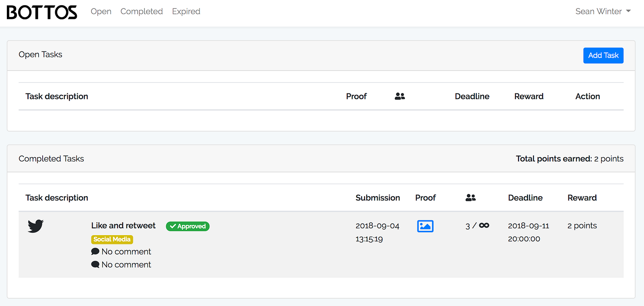Click participants icon in Completed Tasks header
Viewport: 644px width, 306px height.
pos(471,198)
